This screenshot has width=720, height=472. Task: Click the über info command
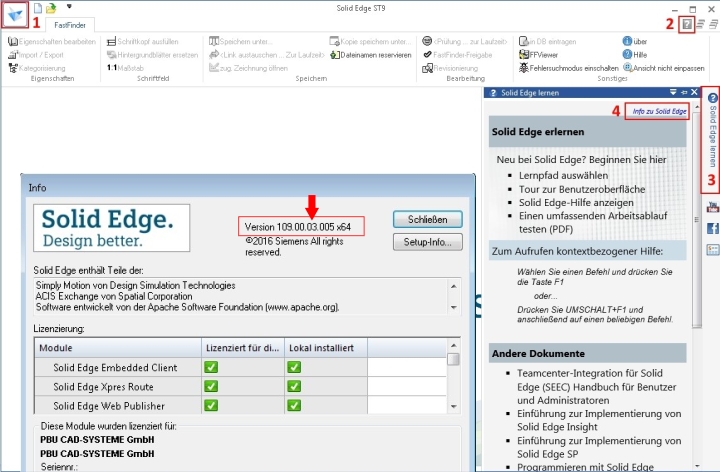[x=635, y=41]
